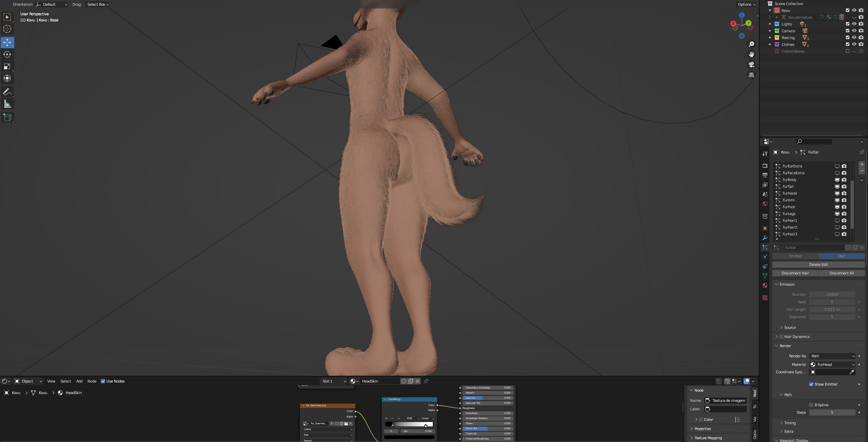Select the Add Cube tool
The image size is (868, 442).
pyautogui.click(x=7, y=118)
